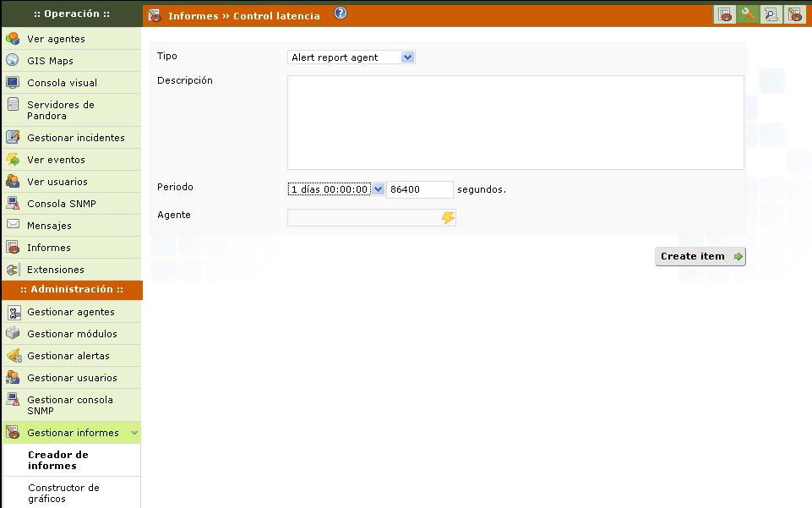Click the lightning bolt in Agente field
Screen dimensions: 812x508
(448, 218)
